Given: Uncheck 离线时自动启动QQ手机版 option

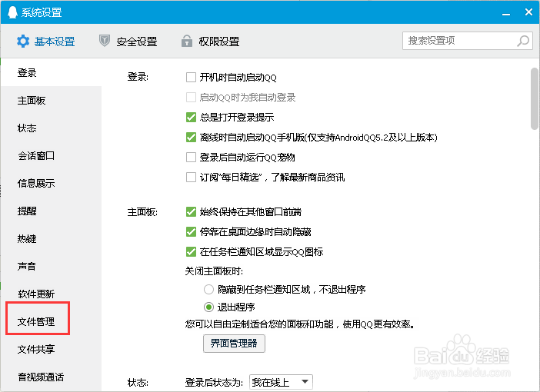Looking at the screenshot, I should [191, 138].
